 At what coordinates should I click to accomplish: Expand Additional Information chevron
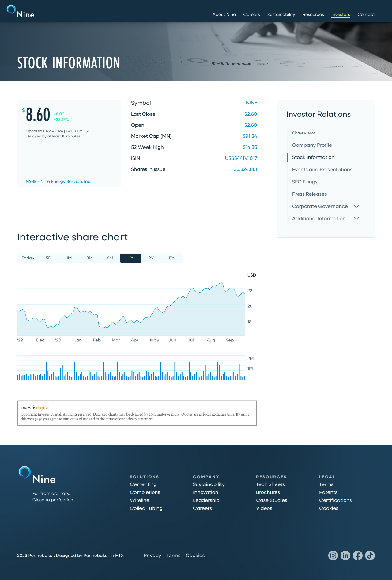[356, 219]
